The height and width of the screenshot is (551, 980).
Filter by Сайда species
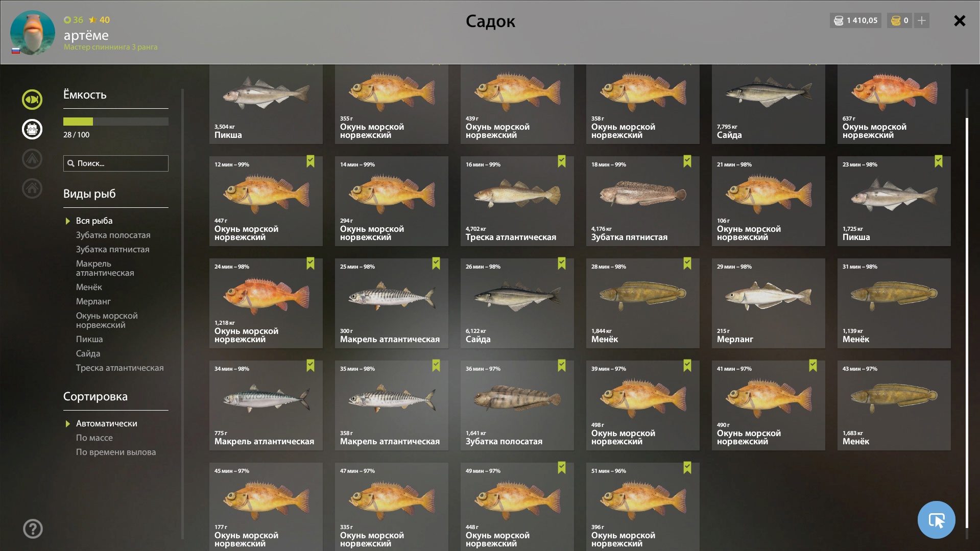click(x=88, y=353)
